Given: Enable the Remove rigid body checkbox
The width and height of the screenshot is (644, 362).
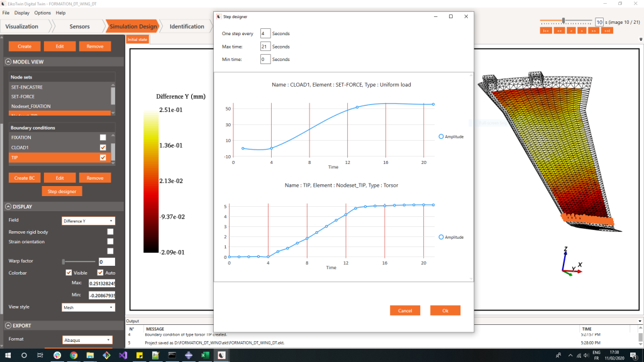Looking at the screenshot, I should pos(110,232).
